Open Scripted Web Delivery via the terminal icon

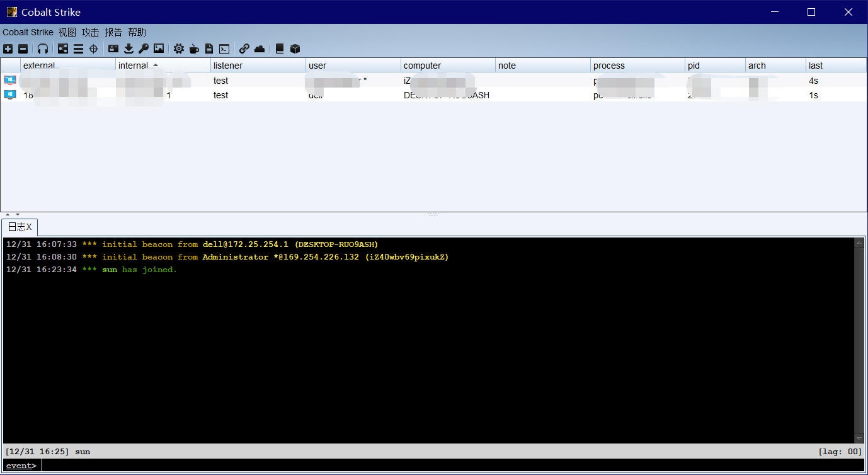click(x=224, y=49)
